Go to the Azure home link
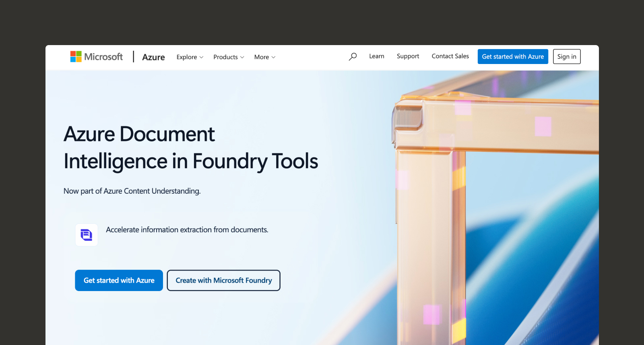 (153, 57)
